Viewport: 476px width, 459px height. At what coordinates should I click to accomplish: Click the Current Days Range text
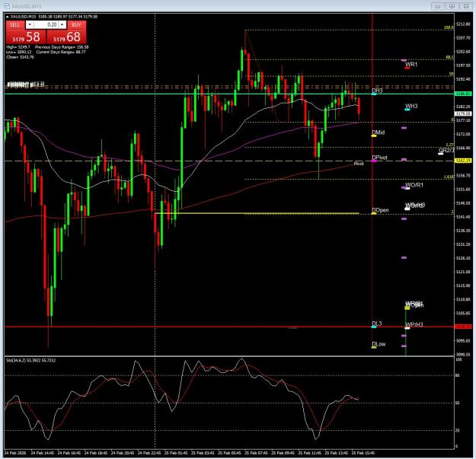click(x=61, y=52)
